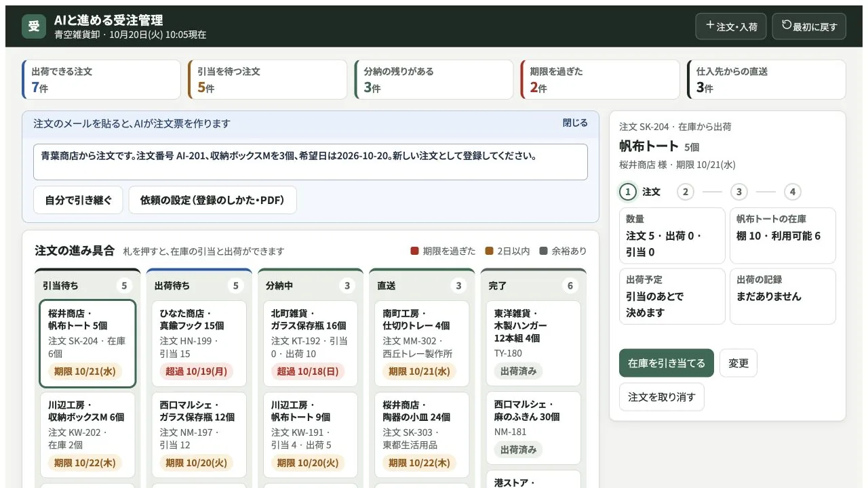Click the gray 余裕あり legend swatch

[543, 251]
